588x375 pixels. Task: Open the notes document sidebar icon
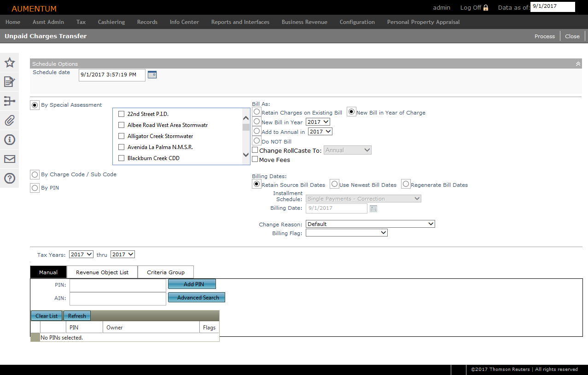pyautogui.click(x=10, y=82)
